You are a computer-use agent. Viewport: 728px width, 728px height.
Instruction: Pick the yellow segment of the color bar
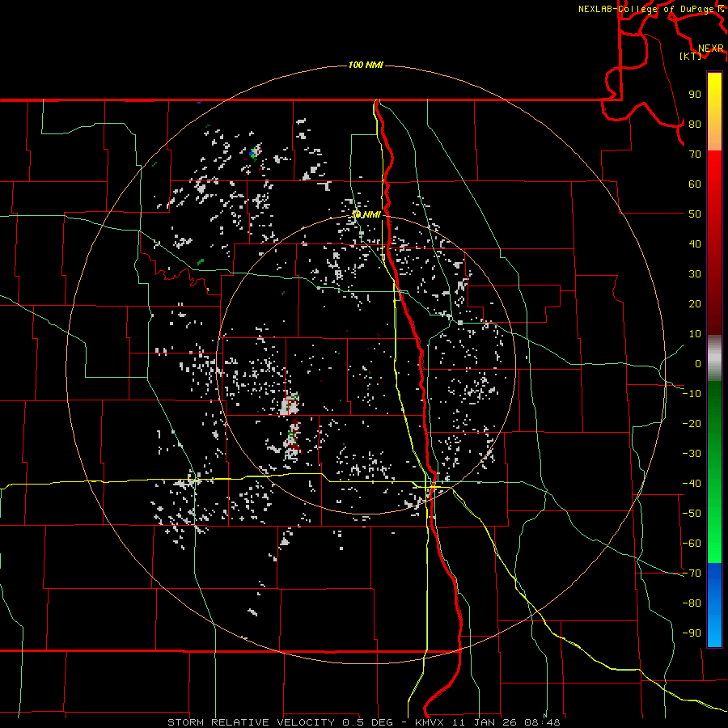click(714, 112)
